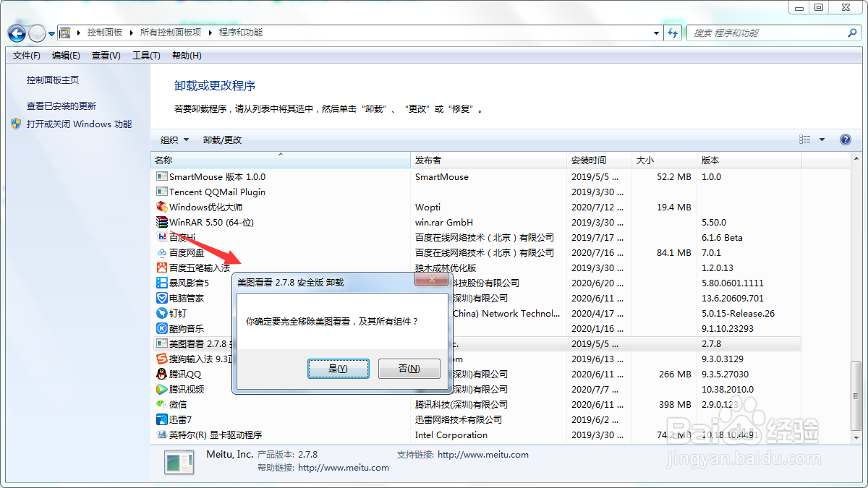The width and height of the screenshot is (868, 488).
Task: Click the search magnifier icon
Action: 852,33
